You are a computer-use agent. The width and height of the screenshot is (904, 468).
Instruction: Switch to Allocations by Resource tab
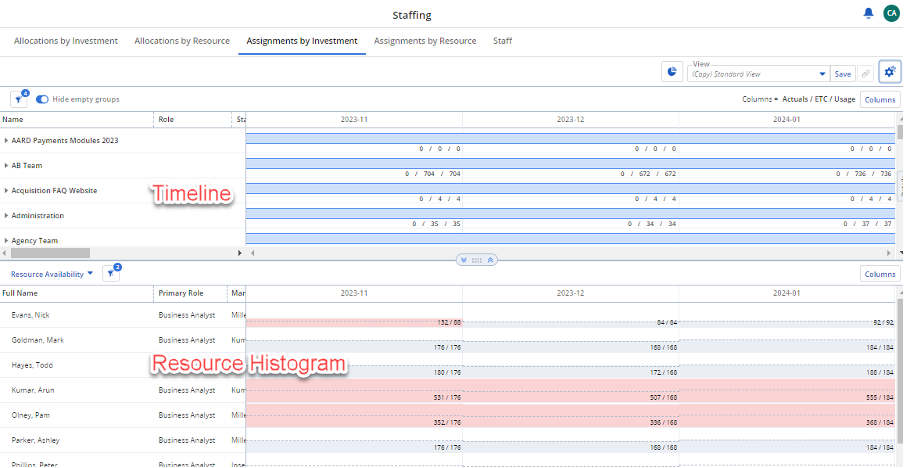pyautogui.click(x=182, y=41)
